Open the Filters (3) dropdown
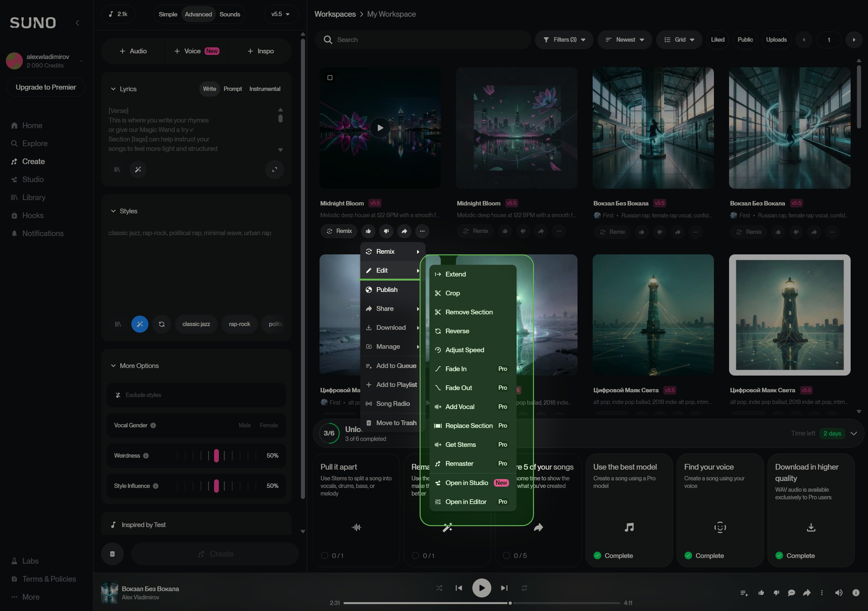Viewport: 868px width, 611px height. tap(564, 40)
